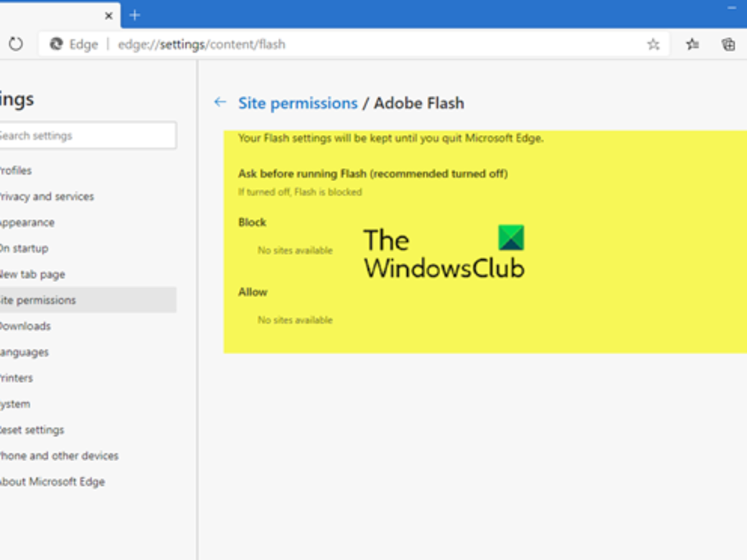Open Languages settings section

24,352
